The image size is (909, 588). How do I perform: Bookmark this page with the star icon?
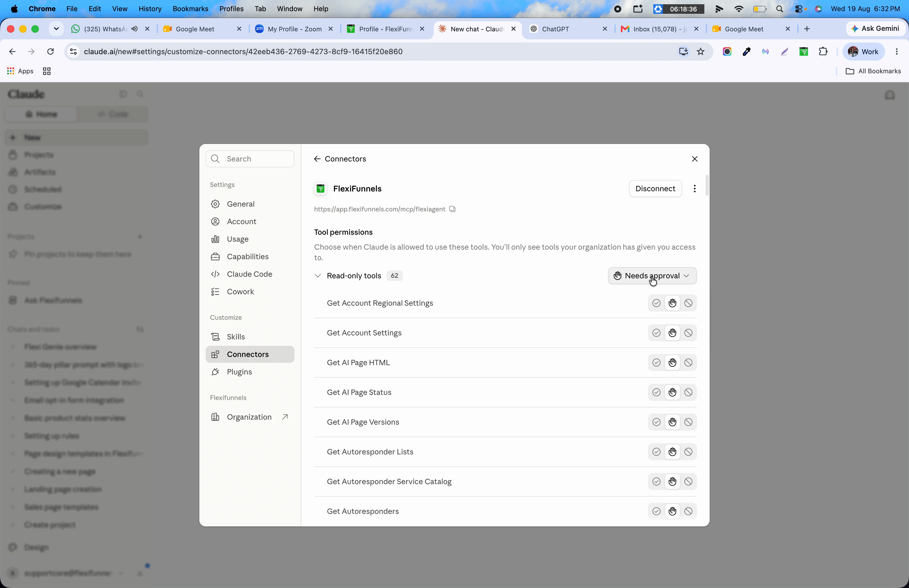coord(700,52)
